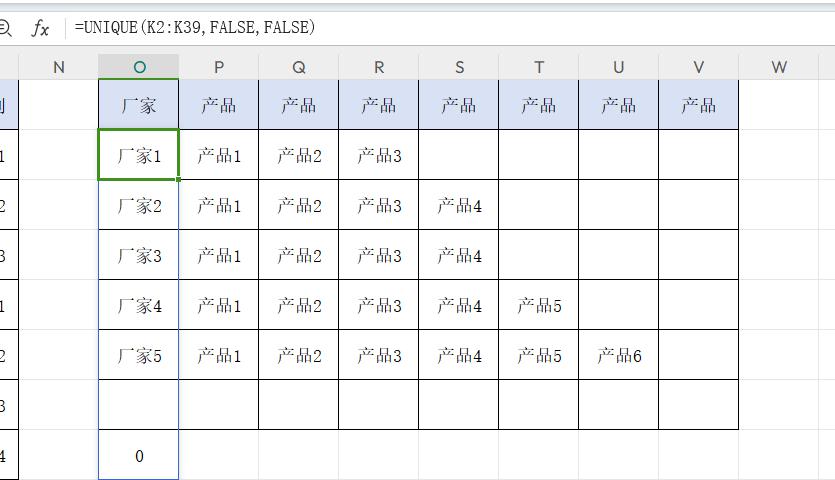
Task: Click the fill handle of cell 厂家1
Action: [x=178, y=180]
